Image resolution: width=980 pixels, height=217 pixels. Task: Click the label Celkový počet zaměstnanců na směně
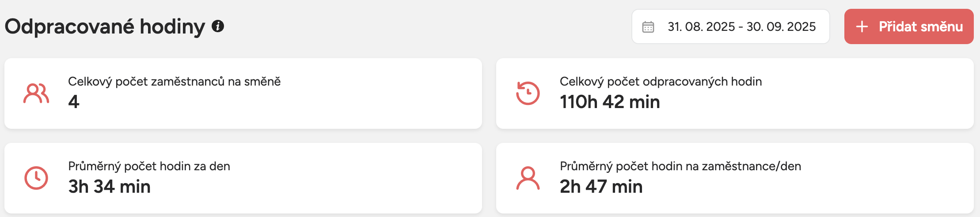click(x=174, y=82)
